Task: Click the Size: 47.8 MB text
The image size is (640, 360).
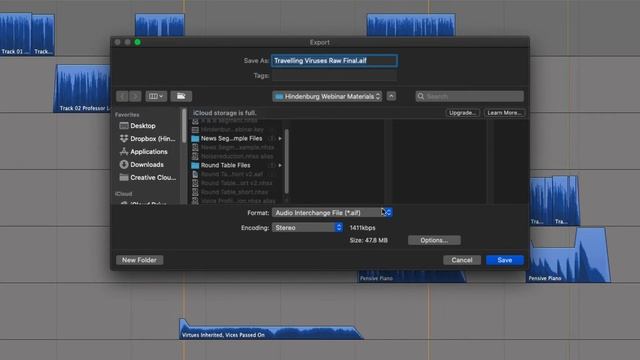Action: coord(369,240)
